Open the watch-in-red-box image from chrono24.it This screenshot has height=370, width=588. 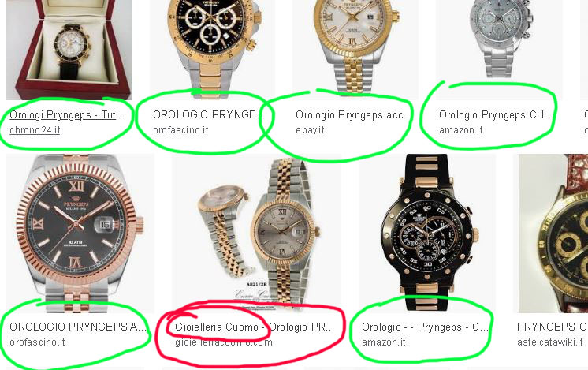tap(69, 50)
